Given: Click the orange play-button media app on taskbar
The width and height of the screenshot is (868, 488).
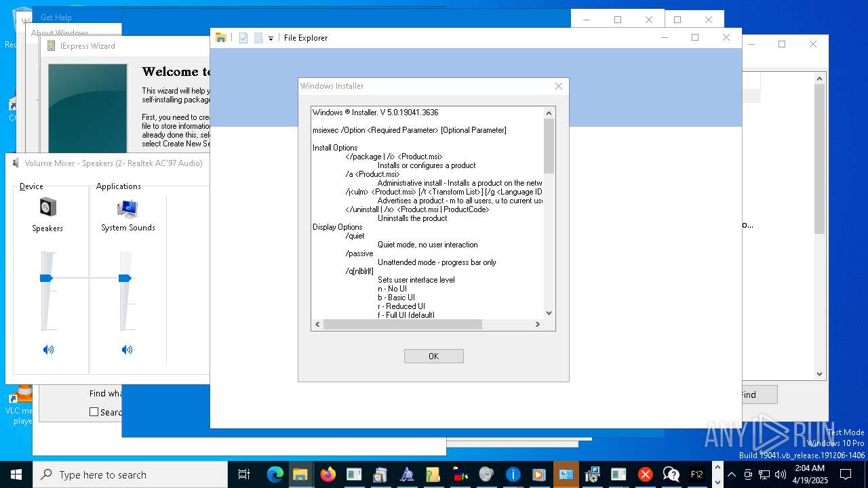Looking at the screenshot, I should tap(539, 474).
